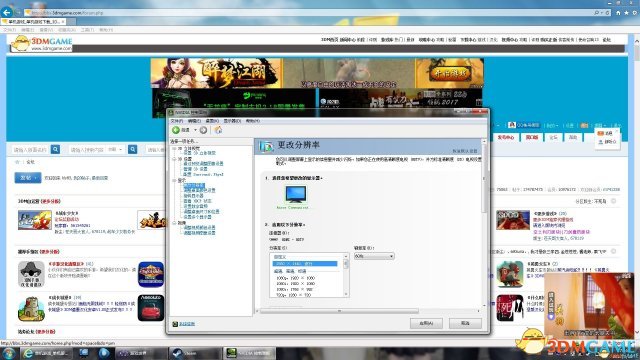Click the first blue search magnifier icon
Screen dimensions: 640x360
point(56,150)
